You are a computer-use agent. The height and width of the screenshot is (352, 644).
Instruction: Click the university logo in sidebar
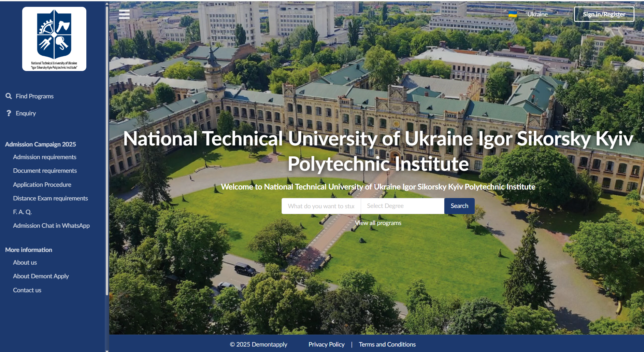click(x=54, y=39)
